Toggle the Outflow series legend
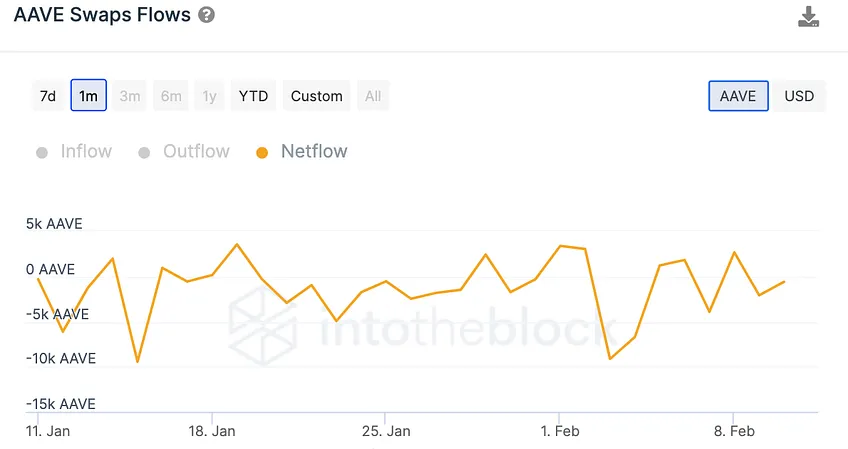This screenshot has width=848, height=449. [184, 151]
